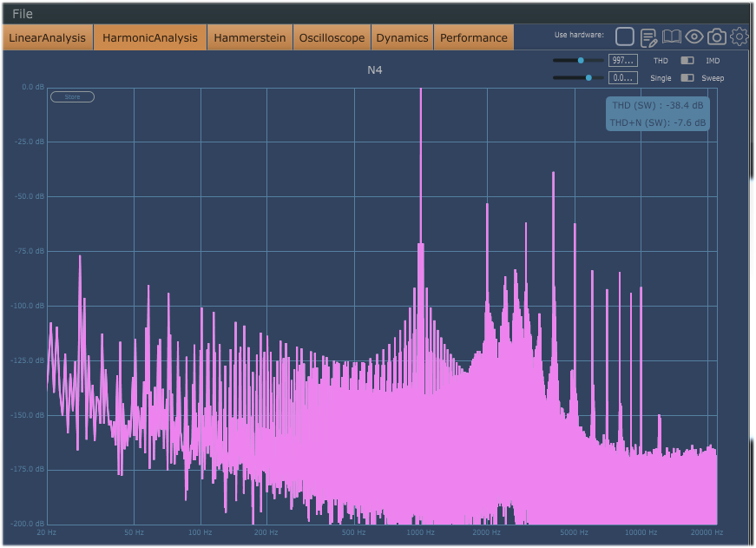Click the THD (SW) -38.4 dB readout
The width and height of the screenshot is (756, 548).
(x=658, y=105)
